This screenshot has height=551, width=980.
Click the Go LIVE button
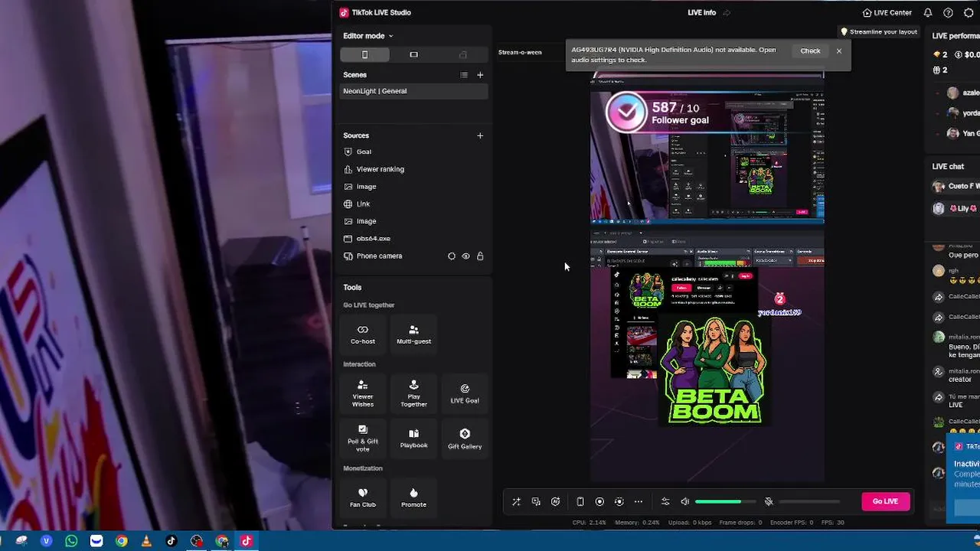coord(885,501)
